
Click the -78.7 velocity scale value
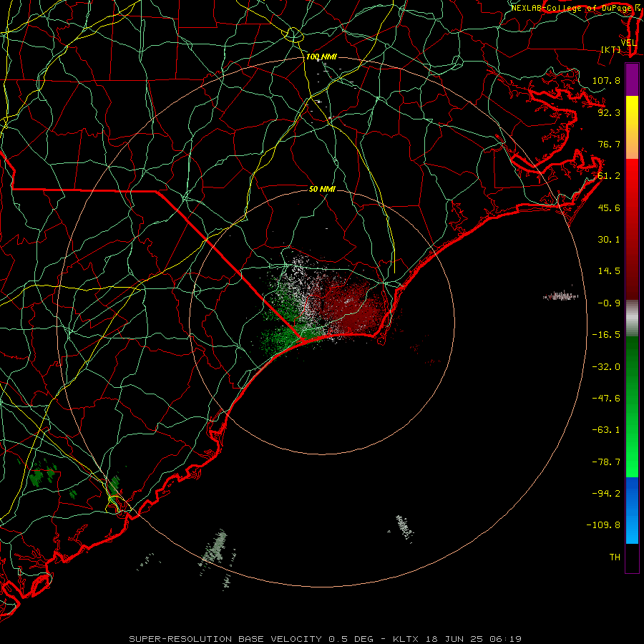606,462
